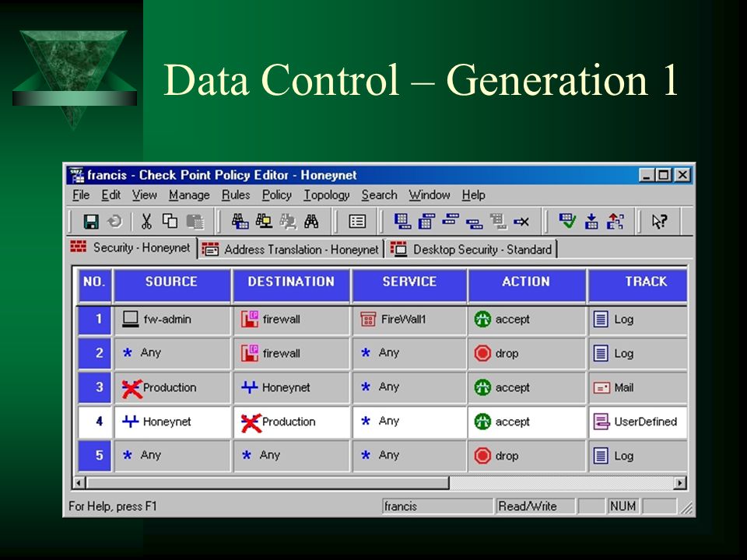Click the delete rule arrow-X icon
This screenshot has height=560, width=747.
coord(521,222)
